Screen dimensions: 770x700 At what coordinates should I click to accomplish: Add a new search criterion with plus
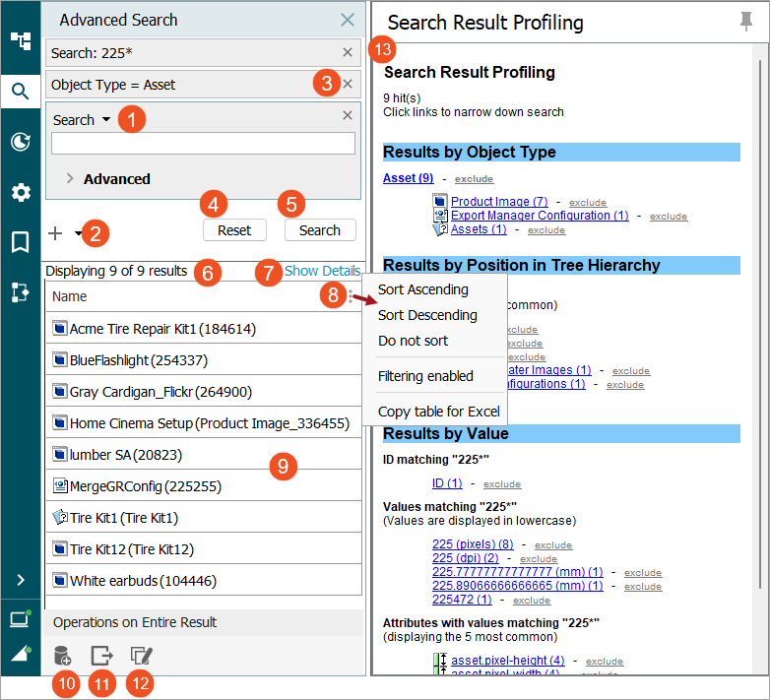[x=55, y=233]
